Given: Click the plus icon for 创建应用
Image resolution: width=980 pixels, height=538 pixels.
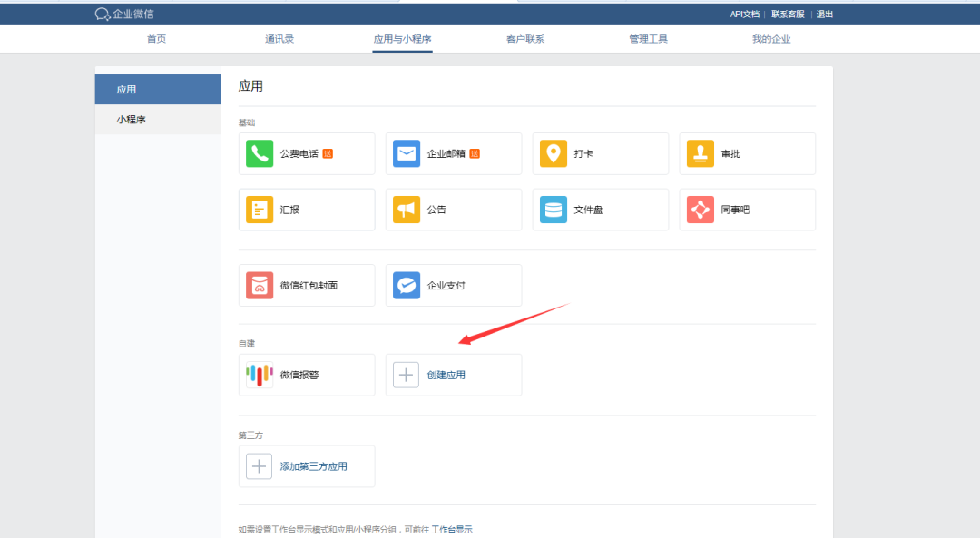Looking at the screenshot, I should [x=406, y=375].
